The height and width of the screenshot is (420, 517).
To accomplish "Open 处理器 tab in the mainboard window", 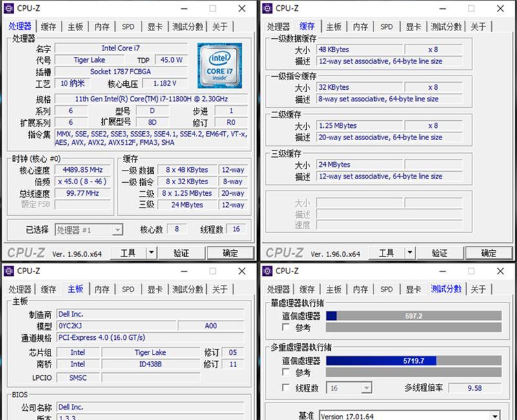I will click(x=20, y=289).
